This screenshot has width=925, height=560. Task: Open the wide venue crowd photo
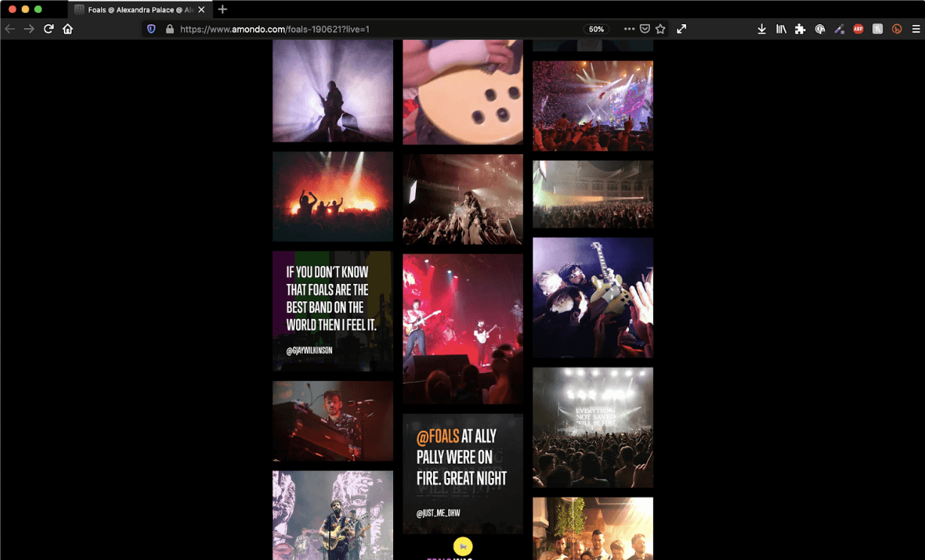tap(593, 194)
